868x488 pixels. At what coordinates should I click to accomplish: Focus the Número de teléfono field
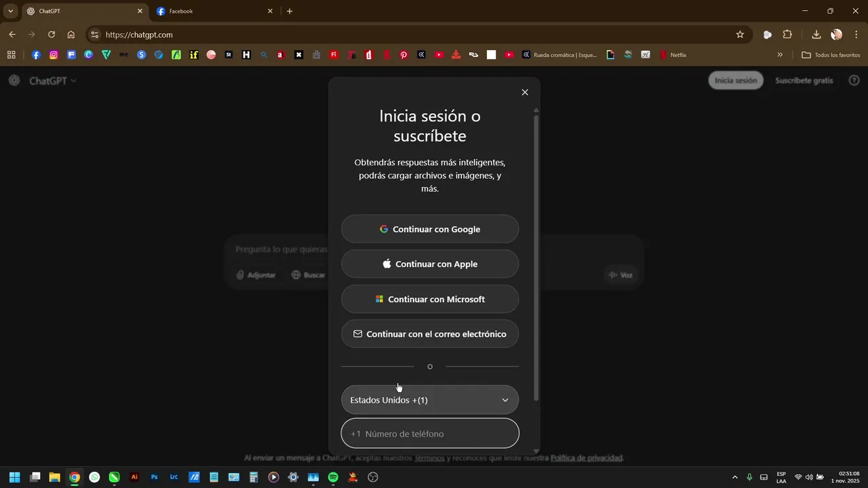430,434
